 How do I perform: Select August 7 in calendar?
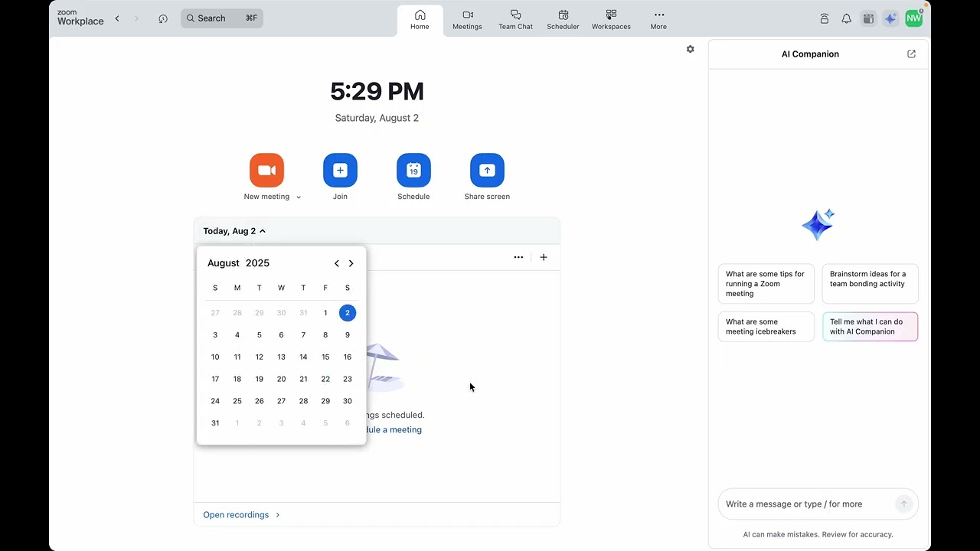click(x=303, y=334)
